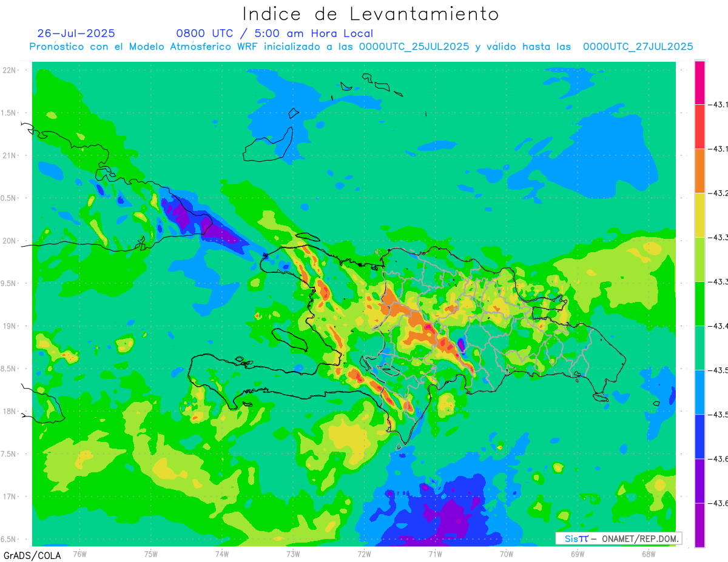Image resolution: width=728 pixels, height=562 pixels.
Task: Click the red swatch in the color bar
Action: 699,127
